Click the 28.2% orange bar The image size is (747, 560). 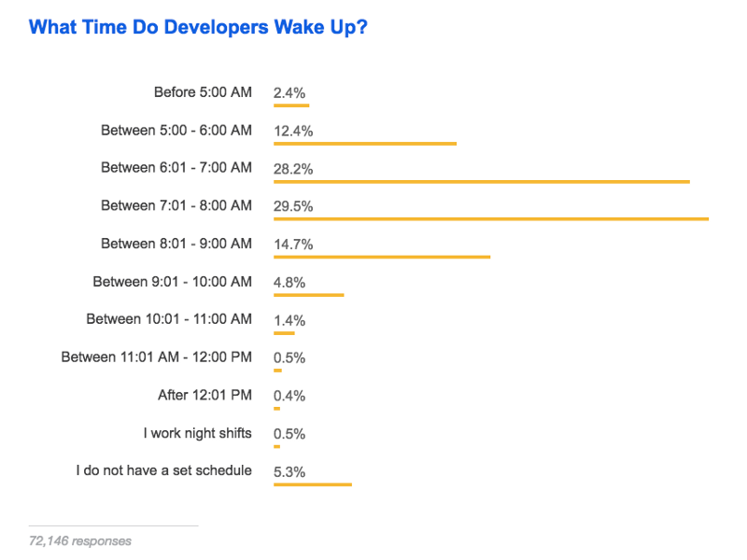tap(482, 181)
